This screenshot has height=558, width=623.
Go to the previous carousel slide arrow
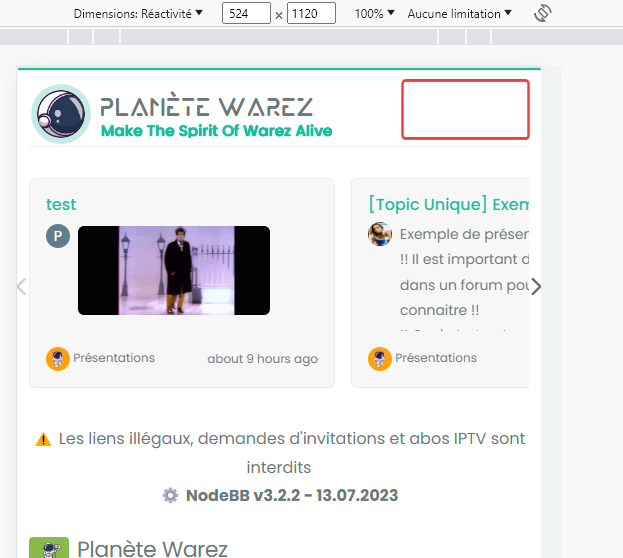coord(22,287)
